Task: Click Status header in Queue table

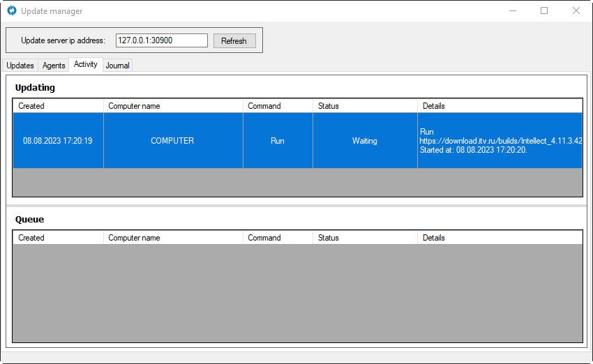Action: [x=364, y=238]
